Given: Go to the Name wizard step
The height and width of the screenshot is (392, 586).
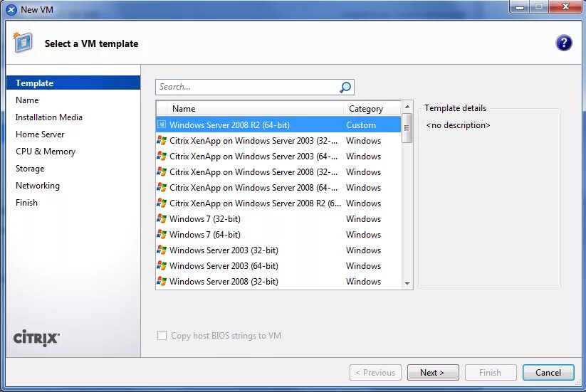Looking at the screenshot, I should pyautogui.click(x=27, y=100).
